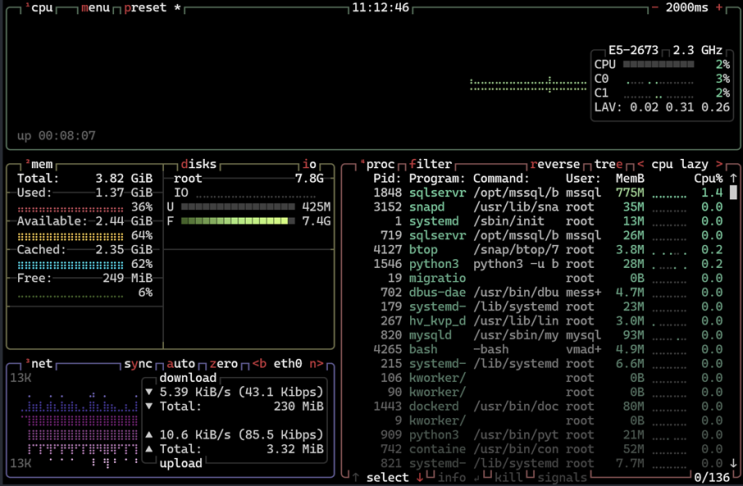
Task: Click the C0 core usage row
Action: (x=662, y=79)
